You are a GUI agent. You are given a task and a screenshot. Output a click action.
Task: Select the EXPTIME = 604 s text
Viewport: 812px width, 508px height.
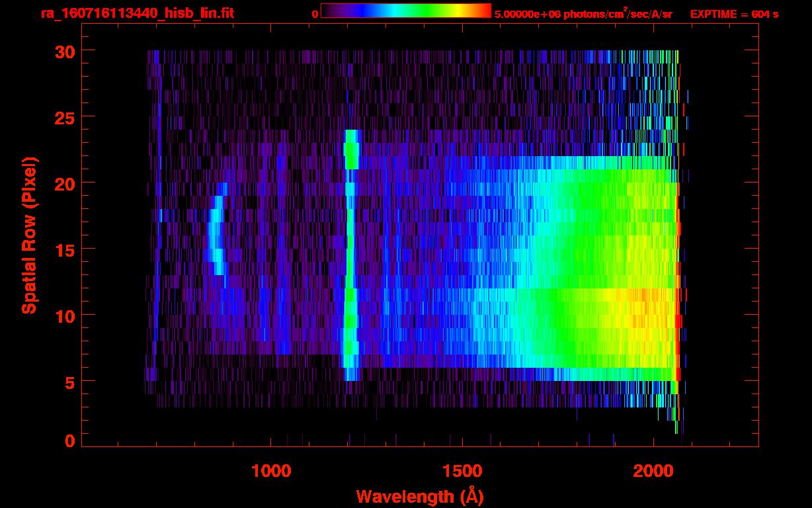pos(734,14)
